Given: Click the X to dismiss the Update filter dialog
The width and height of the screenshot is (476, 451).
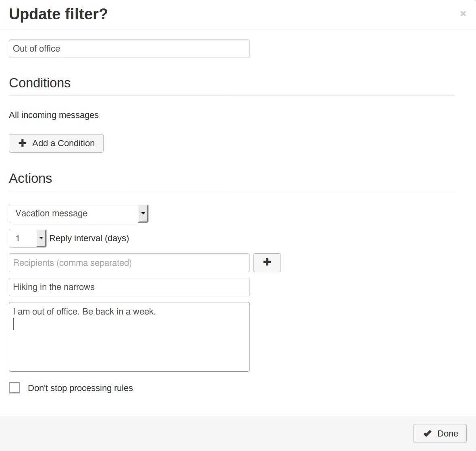Looking at the screenshot, I should tap(463, 13).
